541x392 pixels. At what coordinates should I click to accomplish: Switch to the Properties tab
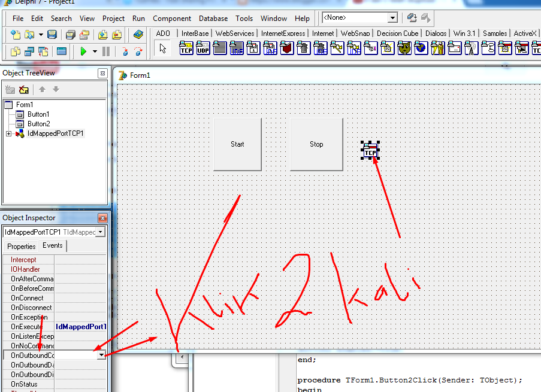point(22,247)
